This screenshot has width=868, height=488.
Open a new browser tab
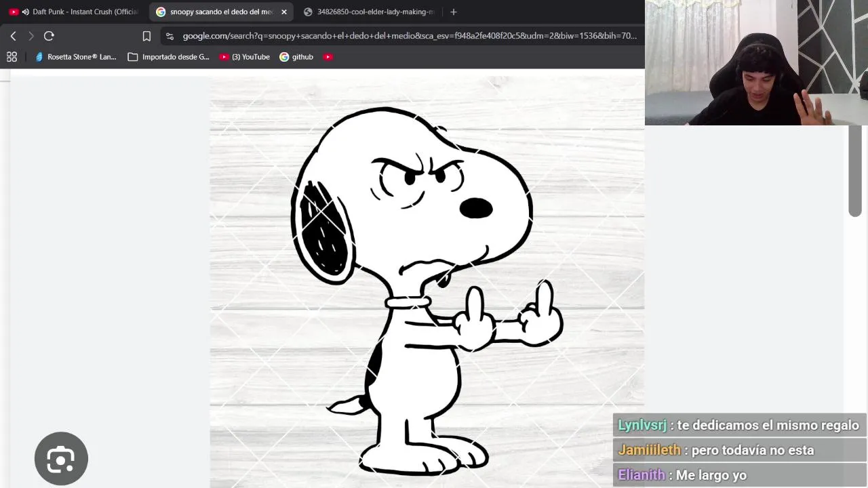(454, 12)
